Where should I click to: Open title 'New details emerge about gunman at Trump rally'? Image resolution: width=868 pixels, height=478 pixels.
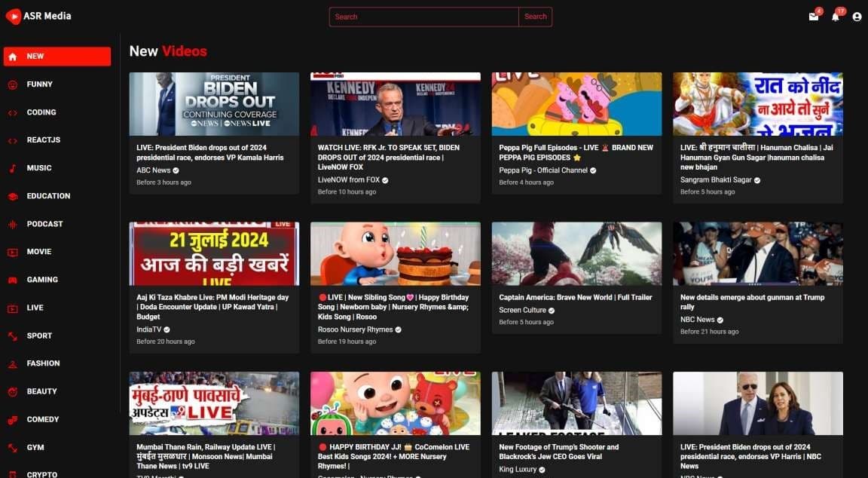(x=752, y=302)
